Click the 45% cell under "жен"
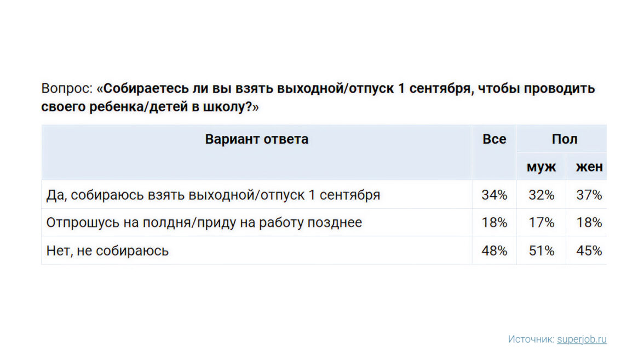Image resolution: width=644 pixels, height=363 pixels. click(x=589, y=251)
